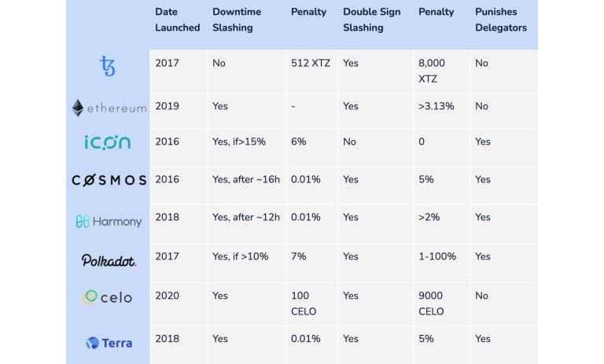The height and width of the screenshot is (364, 604).
Task: Click the Terra logo
Action: (109, 343)
